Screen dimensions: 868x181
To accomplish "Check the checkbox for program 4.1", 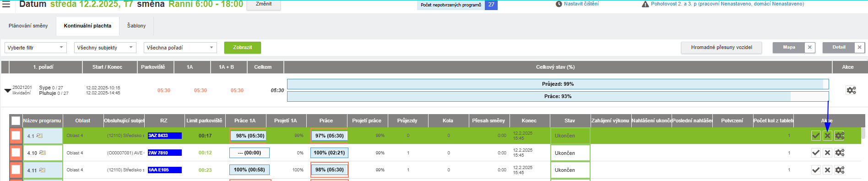I will tap(16, 136).
